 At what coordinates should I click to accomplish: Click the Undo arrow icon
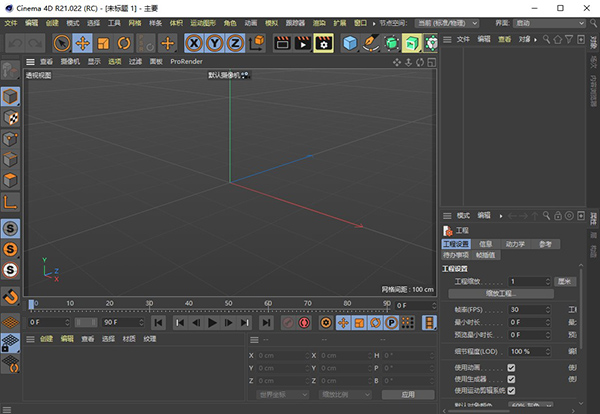[15, 43]
